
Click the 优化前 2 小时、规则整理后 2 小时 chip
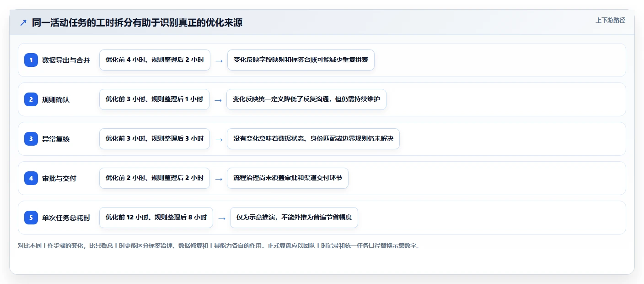click(155, 178)
